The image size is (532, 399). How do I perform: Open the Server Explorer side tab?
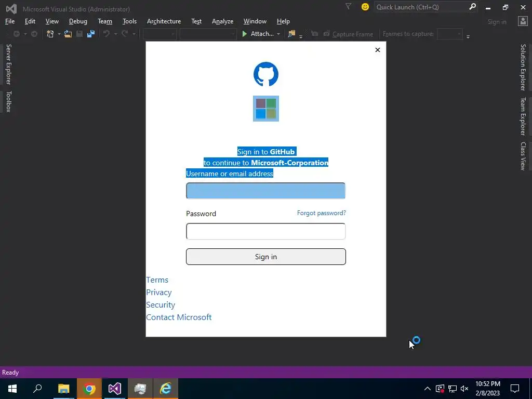[x=8, y=64]
